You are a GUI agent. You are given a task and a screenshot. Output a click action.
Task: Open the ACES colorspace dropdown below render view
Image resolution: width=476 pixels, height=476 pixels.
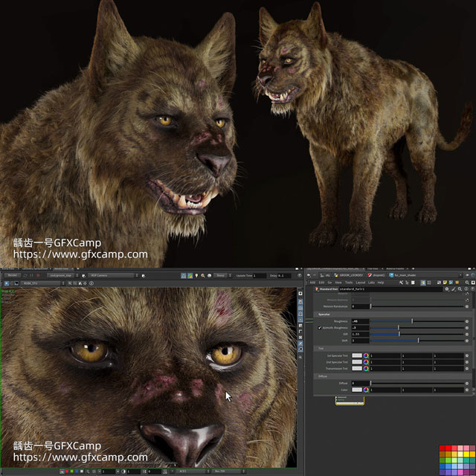pos(193,472)
